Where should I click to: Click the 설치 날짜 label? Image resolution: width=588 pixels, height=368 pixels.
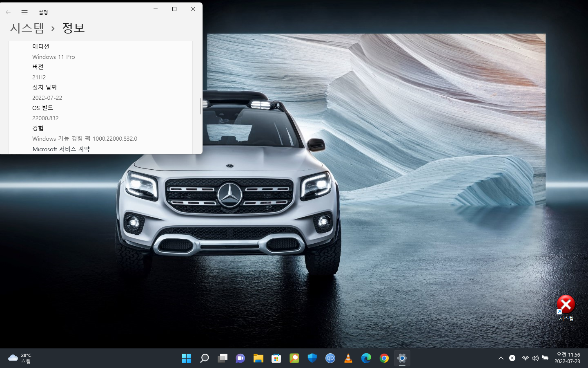[45, 88]
